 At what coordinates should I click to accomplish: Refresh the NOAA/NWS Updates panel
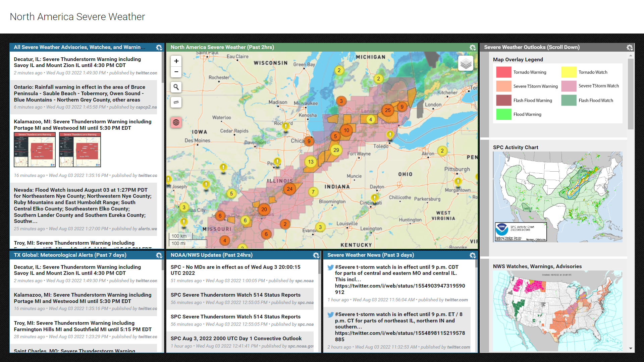click(316, 255)
